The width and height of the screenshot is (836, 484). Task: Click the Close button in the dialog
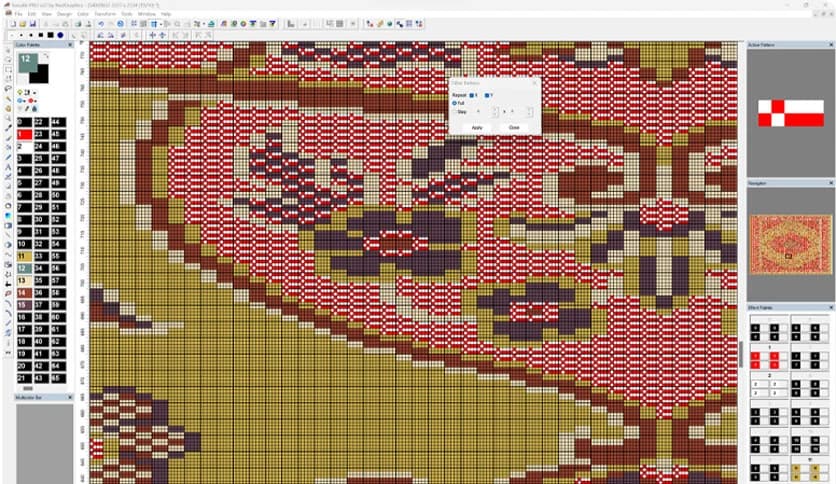pos(514,127)
